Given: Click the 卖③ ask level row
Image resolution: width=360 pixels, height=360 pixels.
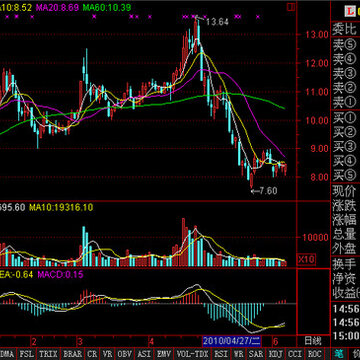Looking at the screenshot, I should point(345,73).
